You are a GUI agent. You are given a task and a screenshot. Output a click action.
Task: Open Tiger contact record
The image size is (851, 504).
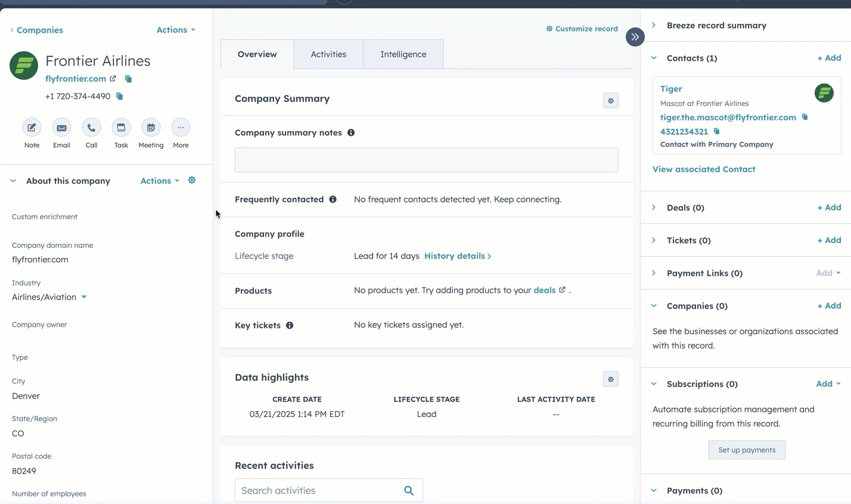tap(671, 89)
